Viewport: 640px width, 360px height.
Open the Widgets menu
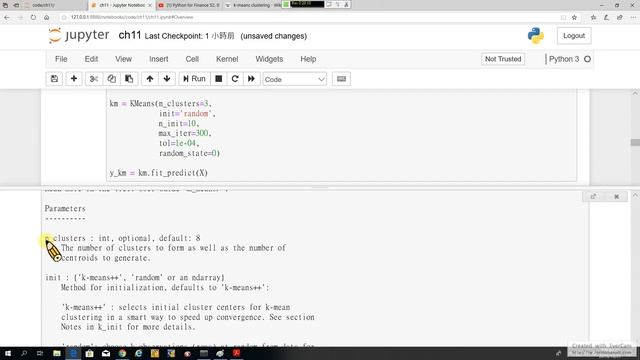click(269, 59)
